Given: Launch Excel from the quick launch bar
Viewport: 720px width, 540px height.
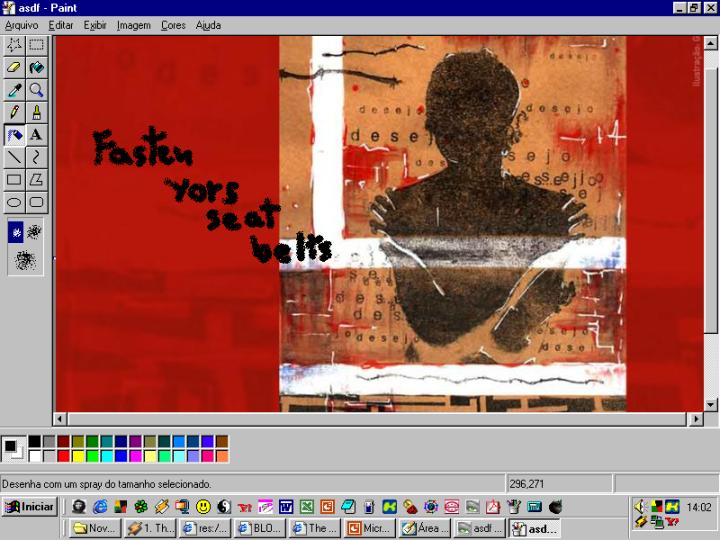Looking at the screenshot, I should point(307,507).
